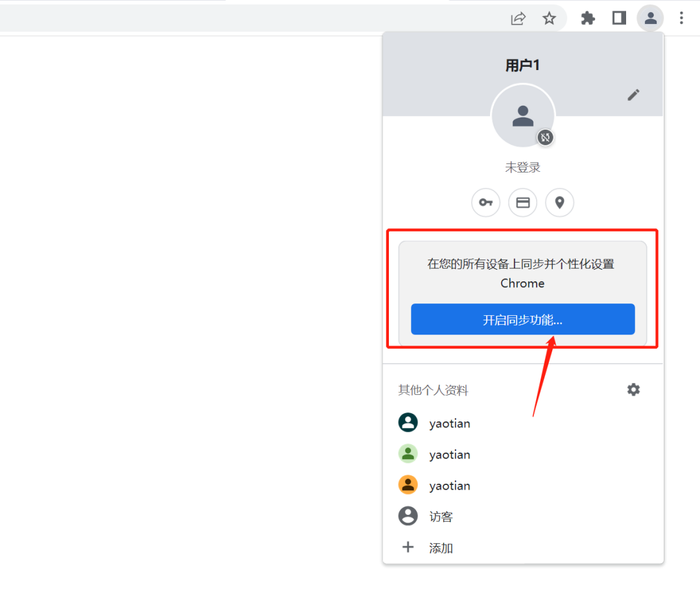Open the Extensions puzzle icon
The image size is (700, 605).
pyautogui.click(x=587, y=18)
